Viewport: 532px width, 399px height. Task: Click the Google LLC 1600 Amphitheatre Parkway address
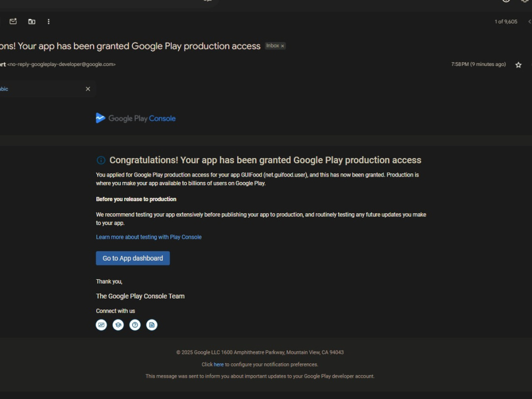(x=260, y=352)
